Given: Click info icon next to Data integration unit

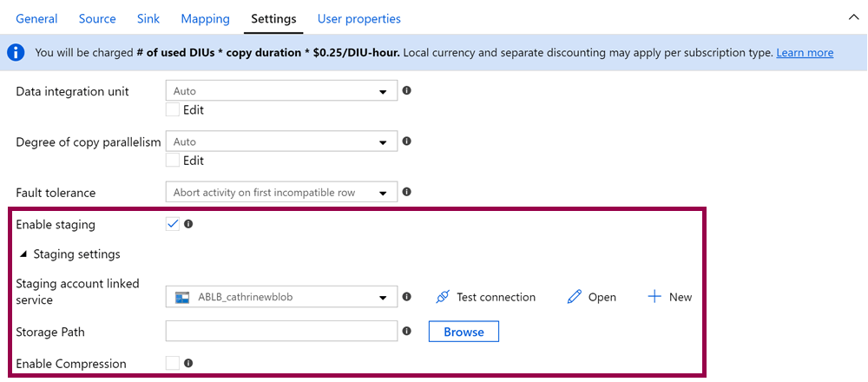Looking at the screenshot, I should [x=406, y=90].
